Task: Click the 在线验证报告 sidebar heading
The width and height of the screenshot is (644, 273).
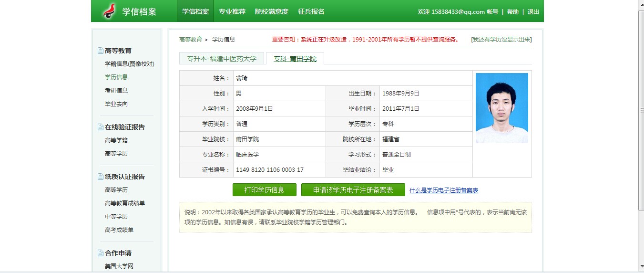Action: 125,127
